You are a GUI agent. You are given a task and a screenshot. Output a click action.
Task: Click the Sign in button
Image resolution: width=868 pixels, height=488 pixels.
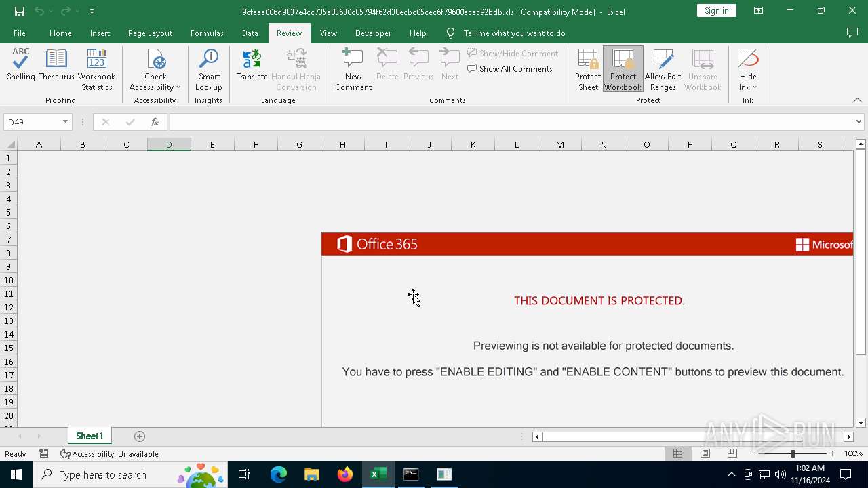716,11
